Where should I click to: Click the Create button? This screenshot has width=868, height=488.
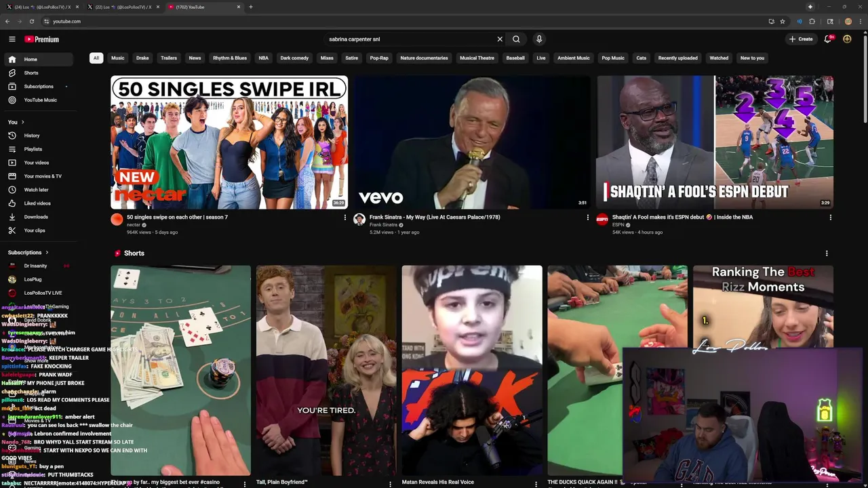(801, 39)
